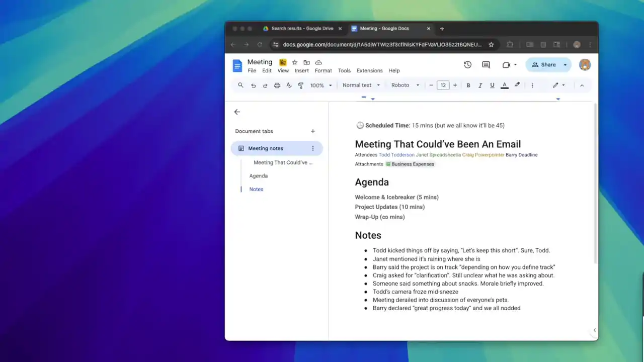Open Janet Spreadsheetia attendee chip
The image size is (644, 362).
pyautogui.click(x=438, y=155)
